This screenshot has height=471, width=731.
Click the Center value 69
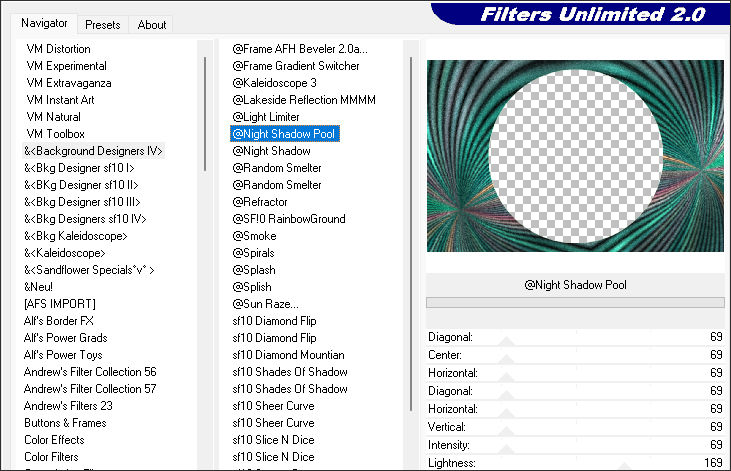click(x=716, y=355)
